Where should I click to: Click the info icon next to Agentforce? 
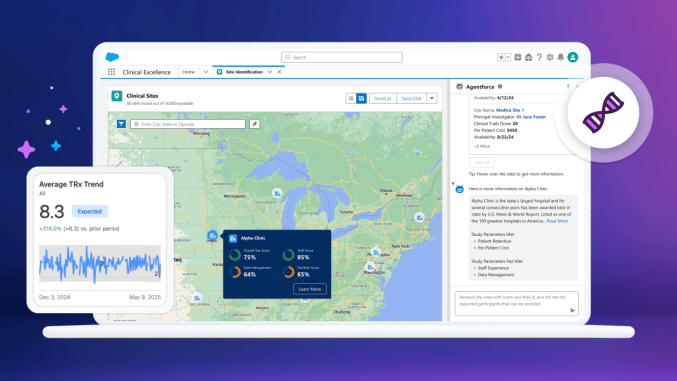coord(500,86)
